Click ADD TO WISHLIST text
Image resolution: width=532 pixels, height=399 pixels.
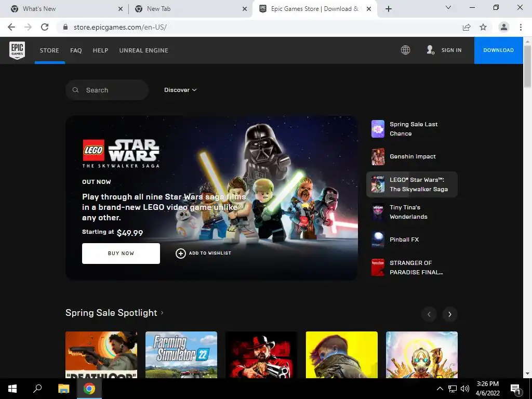(x=210, y=253)
